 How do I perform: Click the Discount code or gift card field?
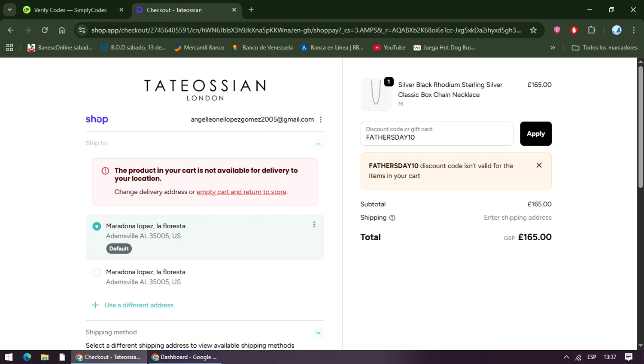[437, 134]
